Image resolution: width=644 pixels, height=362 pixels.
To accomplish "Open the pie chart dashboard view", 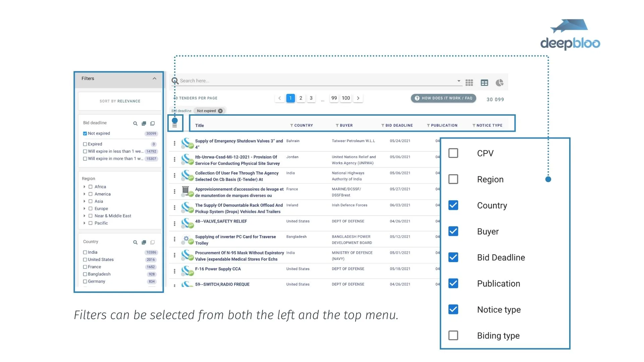I will (x=499, y=82).
